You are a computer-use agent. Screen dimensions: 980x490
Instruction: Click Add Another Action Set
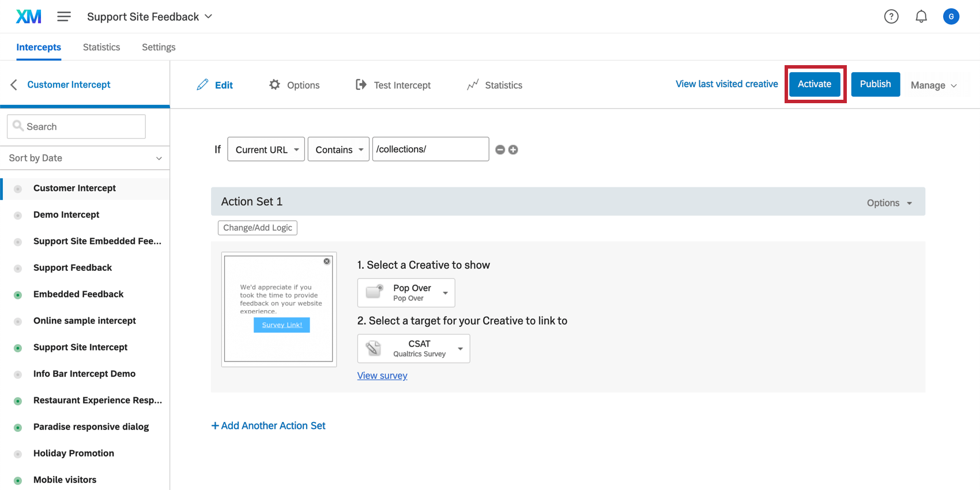click(269, 425)
